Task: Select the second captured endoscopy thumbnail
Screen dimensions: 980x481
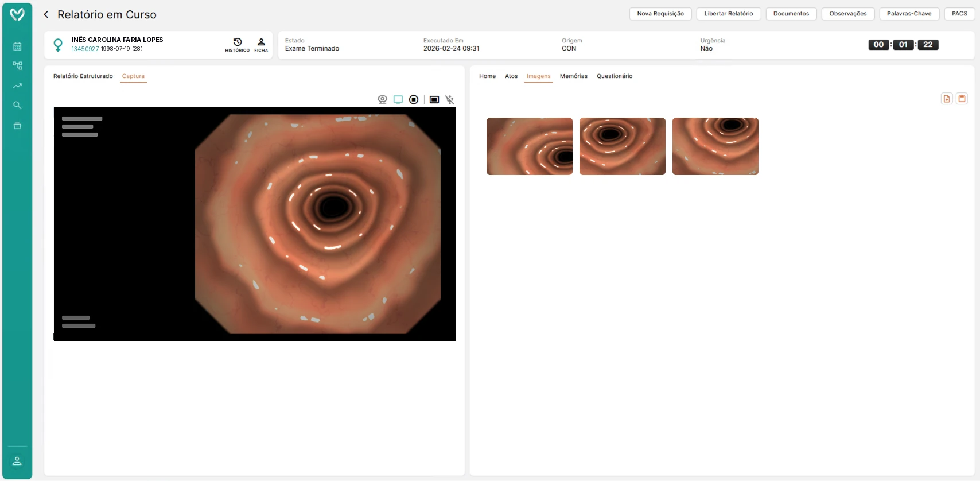Action: (623, 146)
